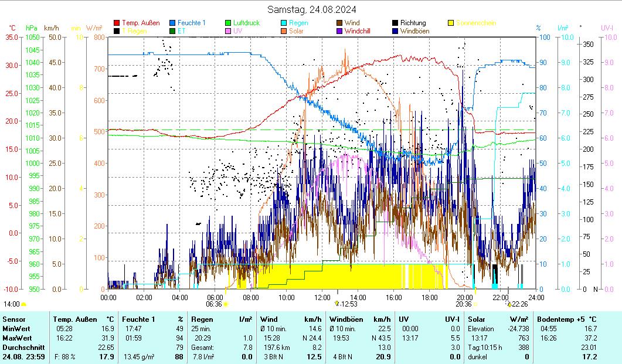Click the orange Solar legend square
The width and height of the screenshot is (622, 364).
coord(284,31)
